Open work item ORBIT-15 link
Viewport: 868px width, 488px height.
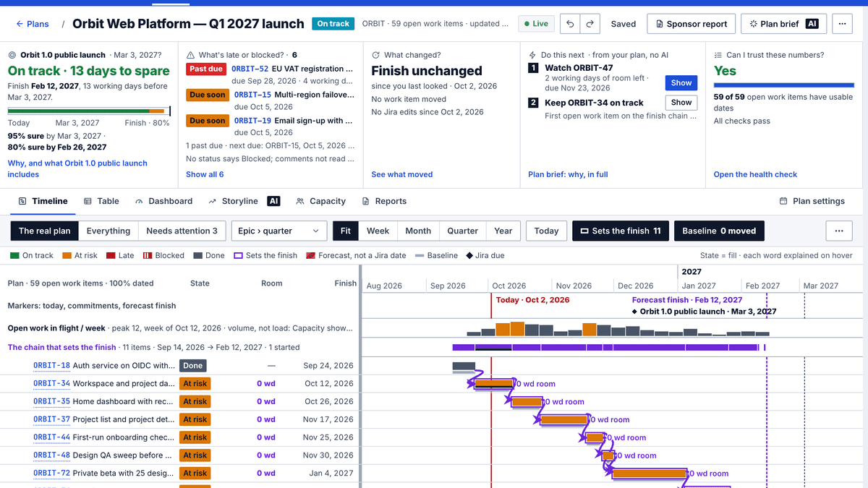click(252, 95)
